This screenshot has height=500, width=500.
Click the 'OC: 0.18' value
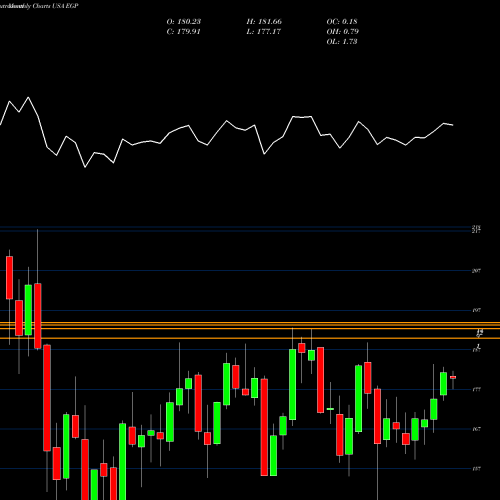pos(342,22)
